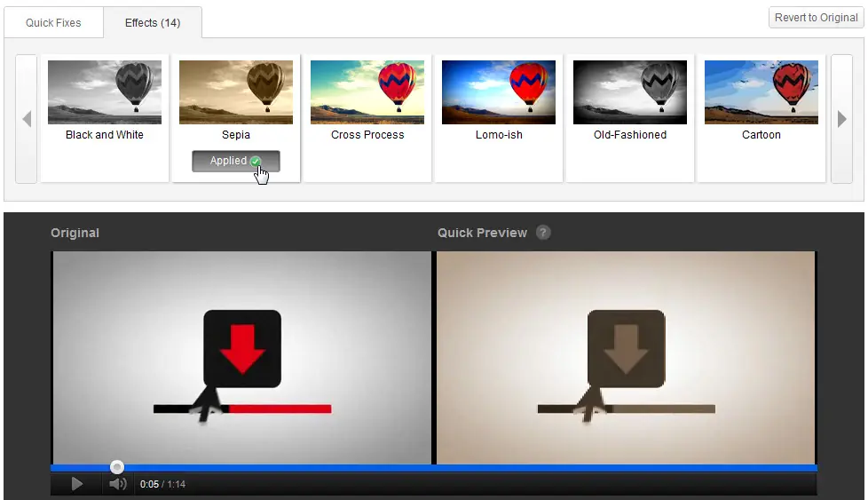Click the Original video frame
The image size is (868, 500).
242,358
